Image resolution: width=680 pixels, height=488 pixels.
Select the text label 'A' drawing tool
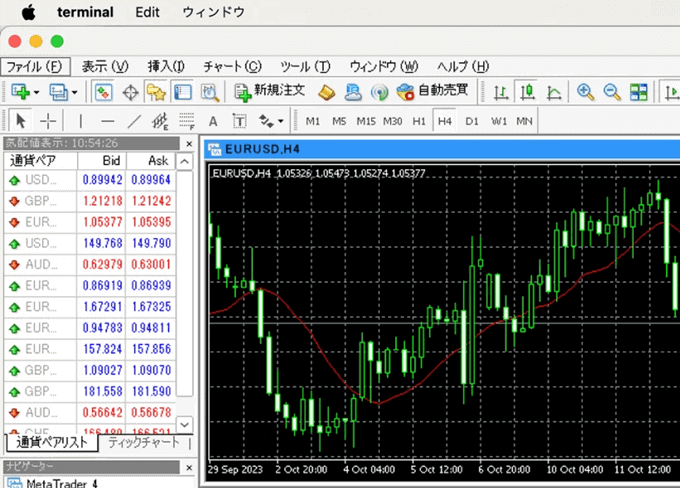[x=213, y=121]
